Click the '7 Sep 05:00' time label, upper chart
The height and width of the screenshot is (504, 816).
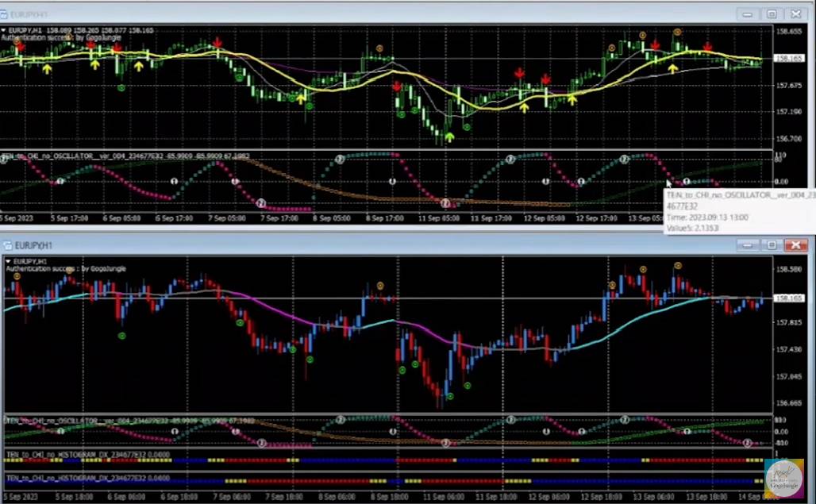point(227,218)
